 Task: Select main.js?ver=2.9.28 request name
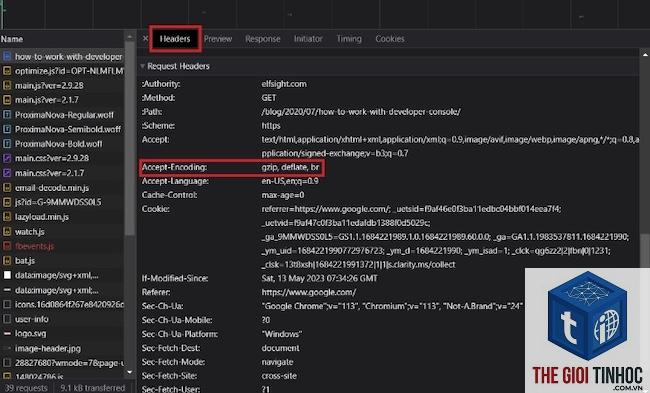(49, 85)
